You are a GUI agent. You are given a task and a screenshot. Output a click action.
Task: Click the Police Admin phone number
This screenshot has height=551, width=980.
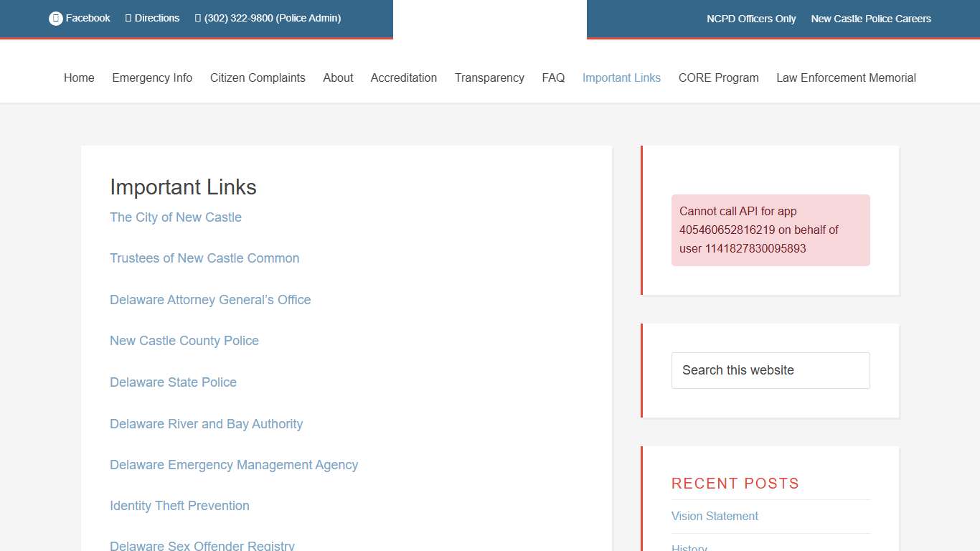tap(268, 19)
